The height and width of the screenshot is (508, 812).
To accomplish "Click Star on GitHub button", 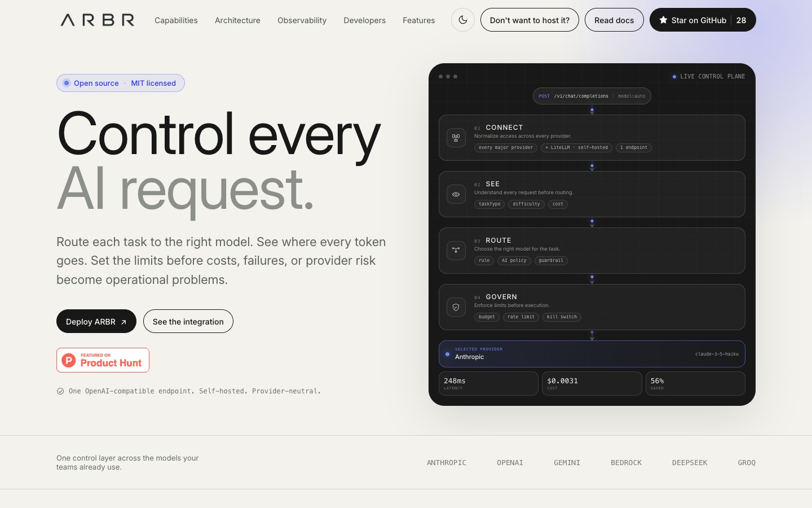I will [x=703, y=20].
